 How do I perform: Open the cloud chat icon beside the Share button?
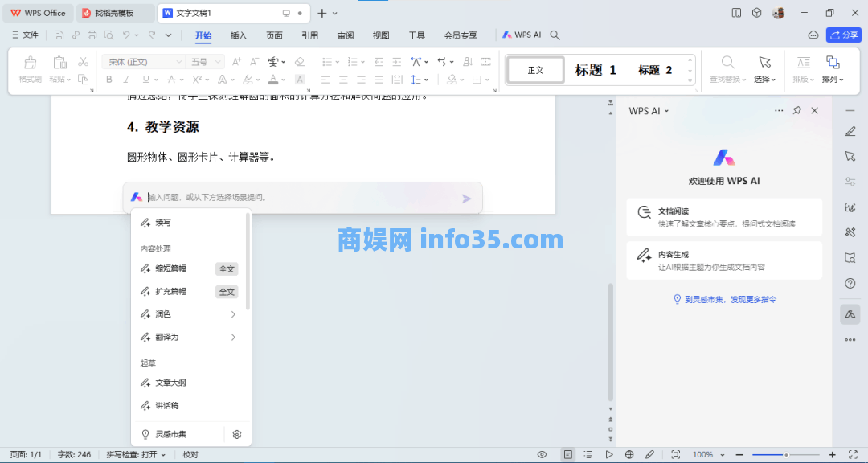[813, 35]
